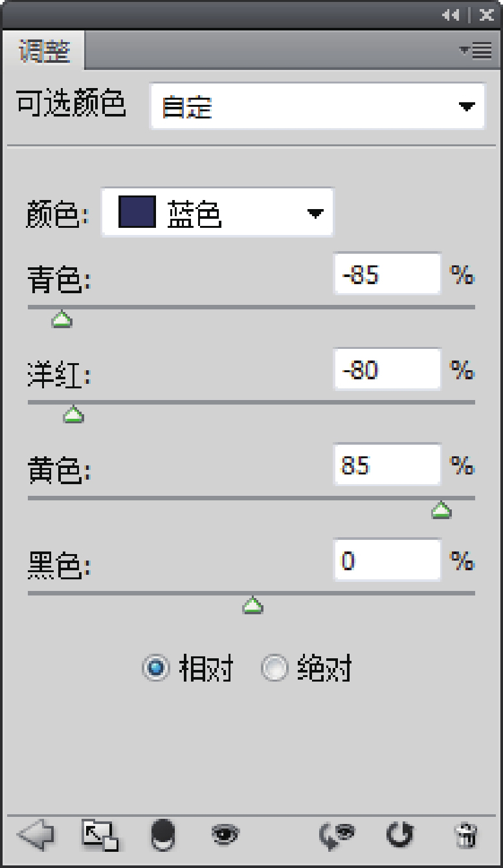Click the view previous state icon
Viewport: 503px width, 868px height.
pyautogui.click(x=337, y=835)
